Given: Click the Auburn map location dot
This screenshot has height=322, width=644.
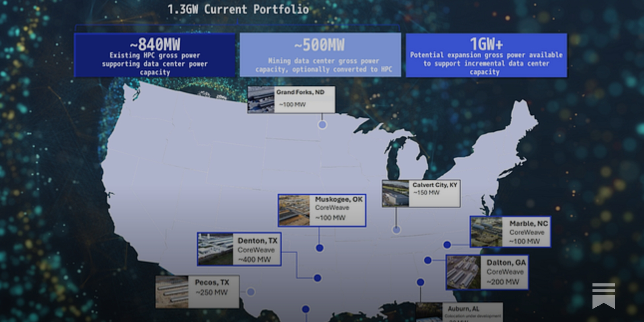Looking at the screenshot, I should (x=420, y=282).
